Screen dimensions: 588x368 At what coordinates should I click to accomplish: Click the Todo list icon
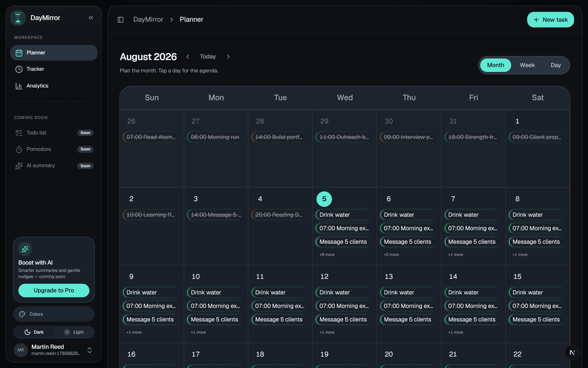(19, 133)
